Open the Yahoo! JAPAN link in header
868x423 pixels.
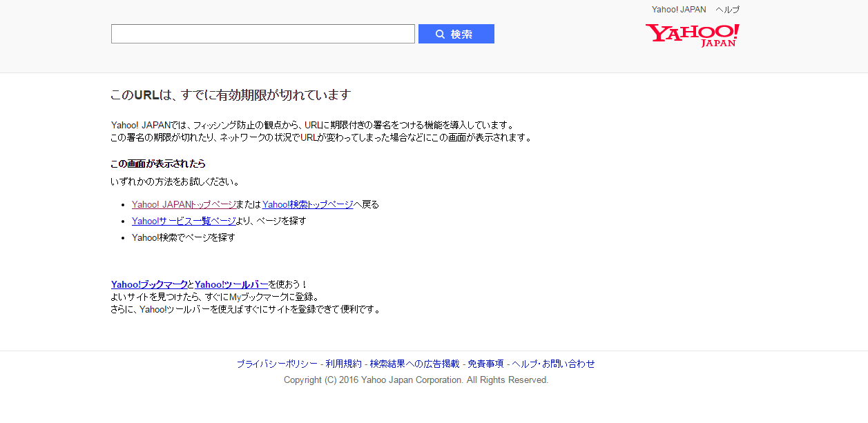(679, 10)
